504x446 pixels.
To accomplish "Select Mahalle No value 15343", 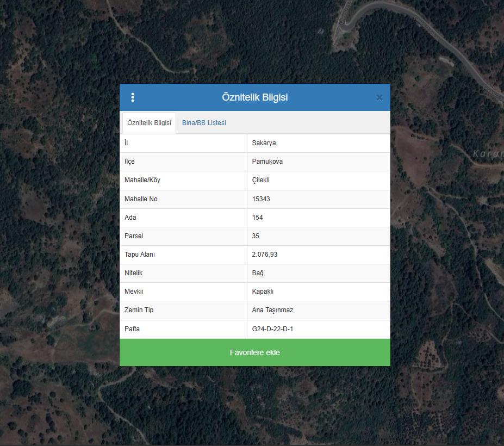I will (261, 199).
